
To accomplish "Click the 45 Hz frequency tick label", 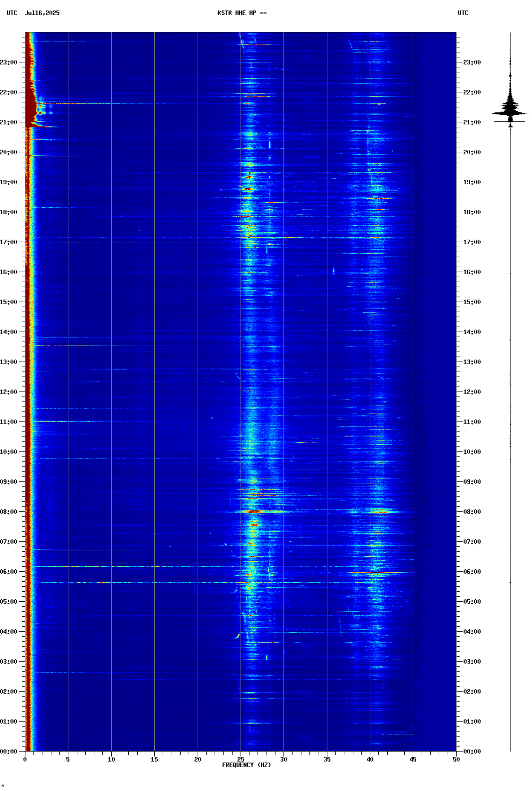I will [413, 759].
